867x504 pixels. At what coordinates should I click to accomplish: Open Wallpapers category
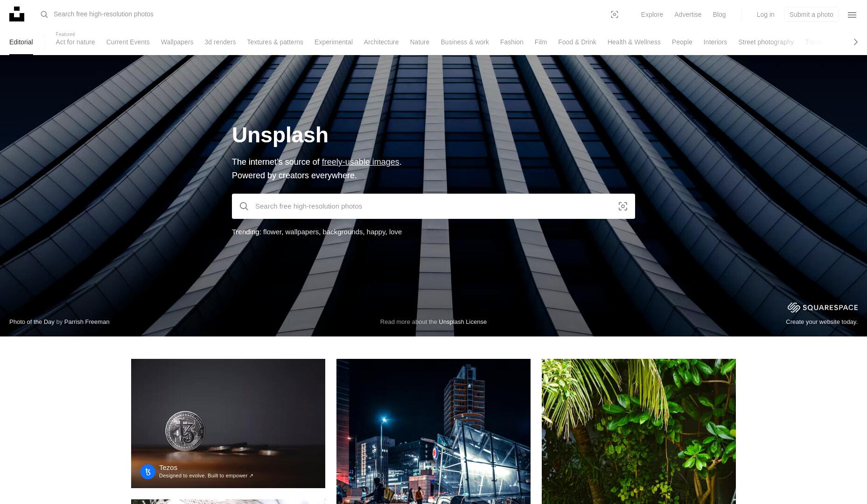coord(177,42)
